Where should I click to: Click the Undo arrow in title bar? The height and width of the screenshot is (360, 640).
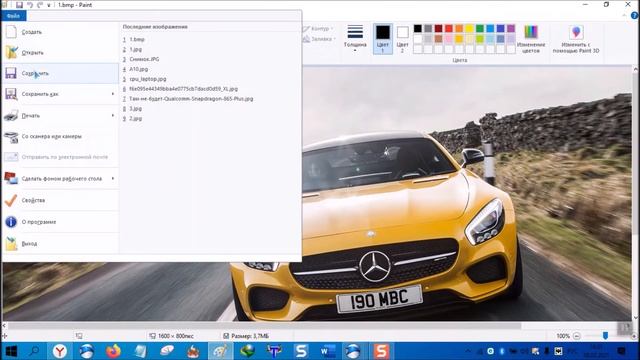pos(30,5)
